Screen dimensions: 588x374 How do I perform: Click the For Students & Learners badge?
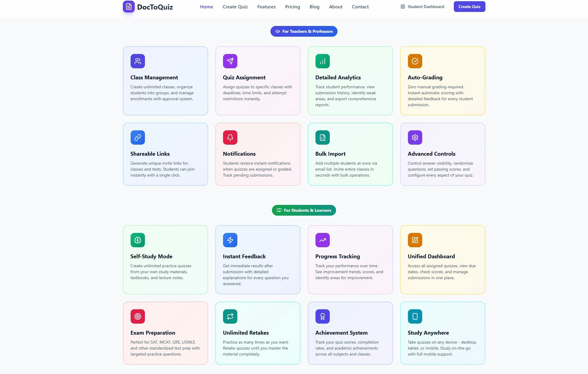[x=304, y=210]
